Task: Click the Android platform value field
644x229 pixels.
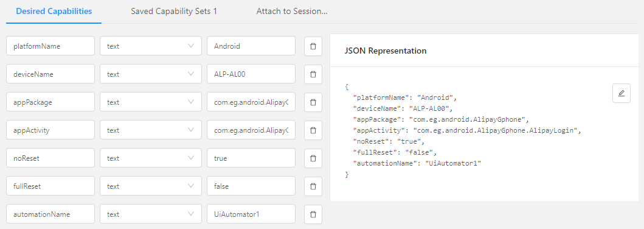Action: click(x=251, y=46)
